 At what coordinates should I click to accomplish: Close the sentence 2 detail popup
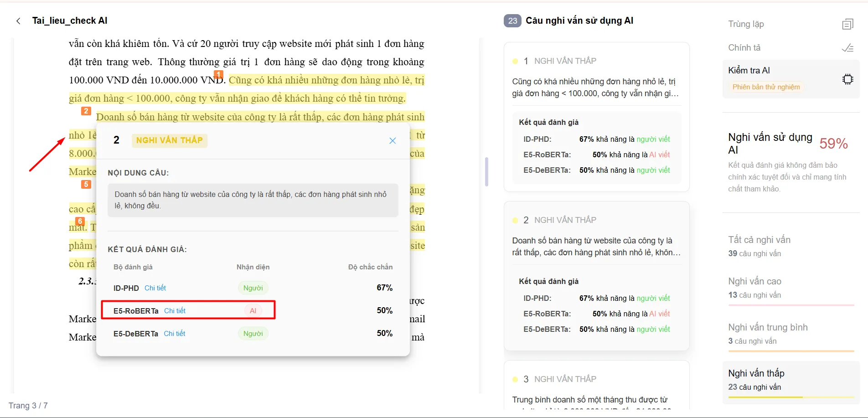click(x=393, y=141)
